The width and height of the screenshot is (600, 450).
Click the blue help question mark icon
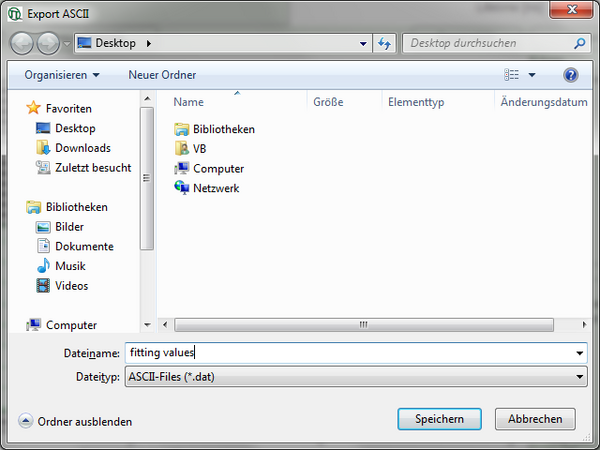click(x=571, y=75)
